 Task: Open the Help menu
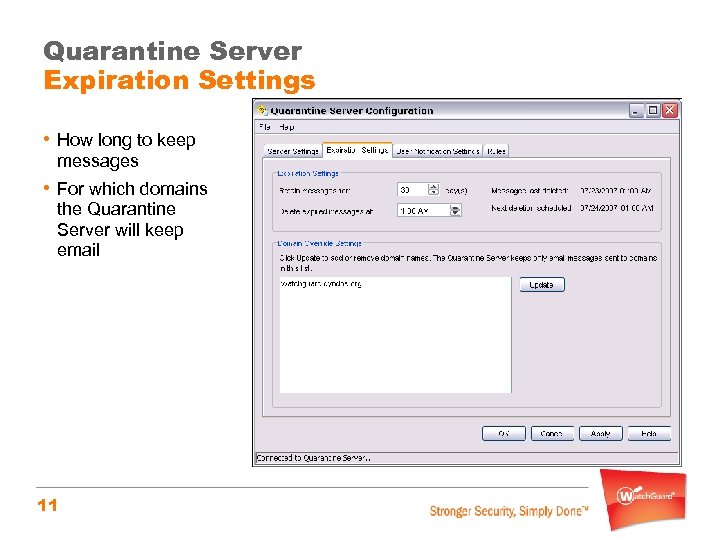tap(287, 127)
